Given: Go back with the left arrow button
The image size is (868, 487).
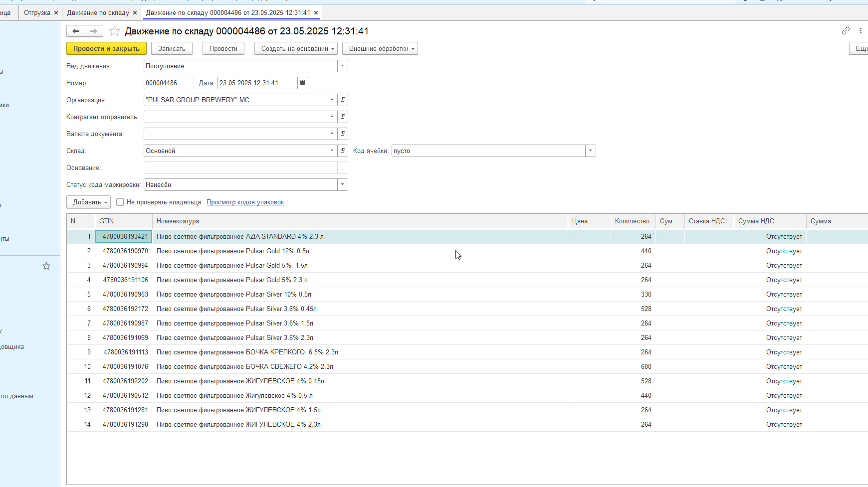Looking at the screenshot, I should pyautogui.click(x=76, y=31).
